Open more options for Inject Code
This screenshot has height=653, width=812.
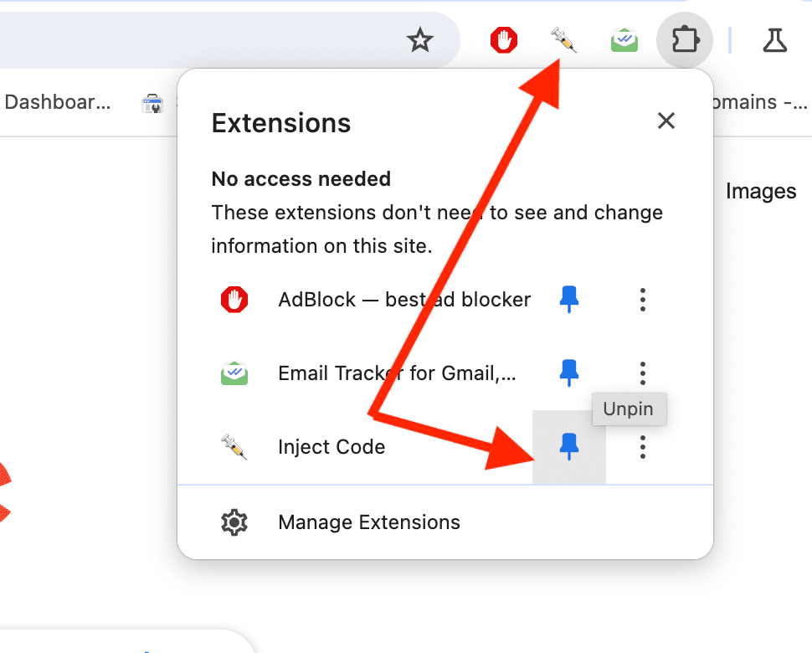[x=643, y=447]
